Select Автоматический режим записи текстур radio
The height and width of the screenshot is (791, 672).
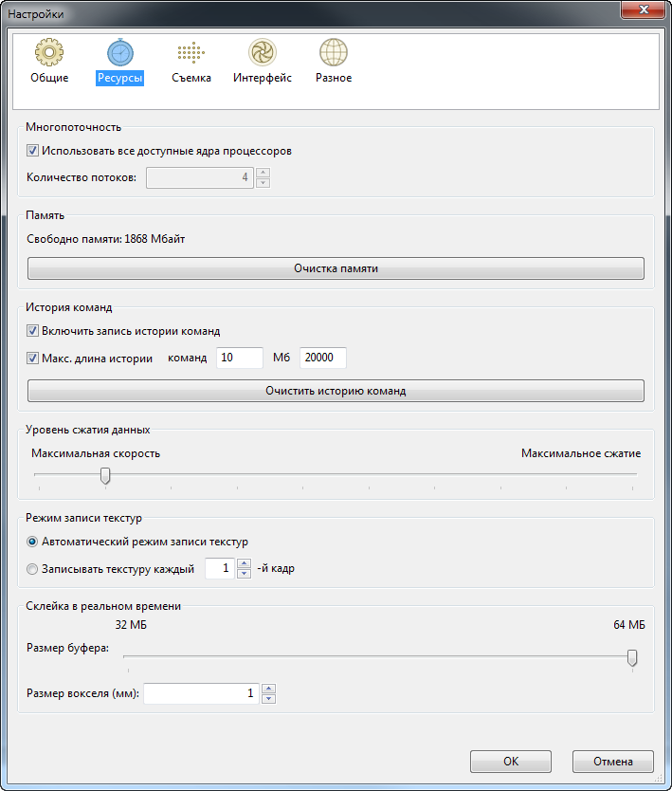pyautogui.click(x=32, y=542)
